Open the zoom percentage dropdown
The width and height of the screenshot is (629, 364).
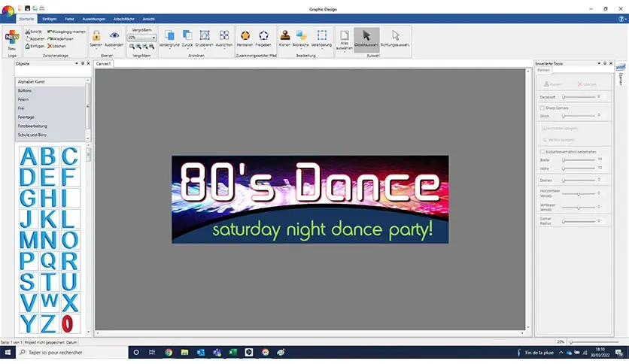click(x=153, y=38)
